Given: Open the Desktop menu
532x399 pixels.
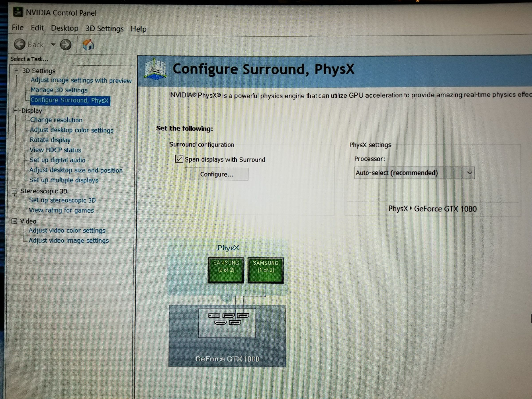Looking at the screenshot, I should [65, 28].
